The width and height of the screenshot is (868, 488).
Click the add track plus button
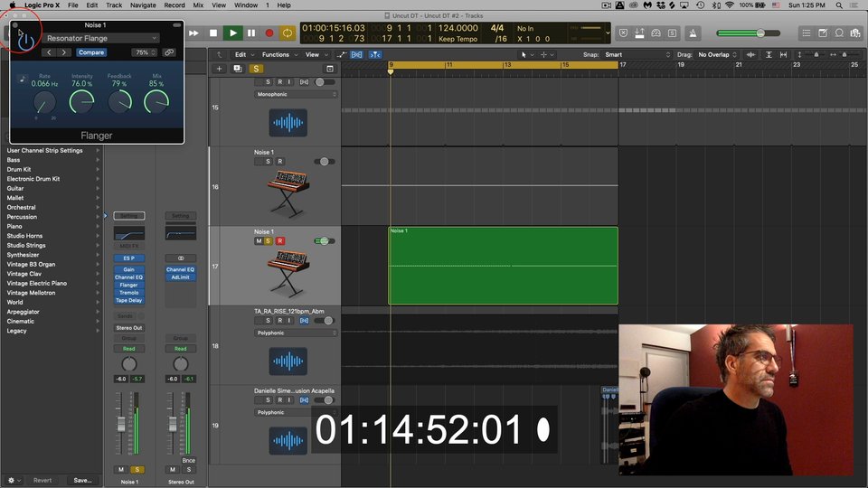coord(219,69)
